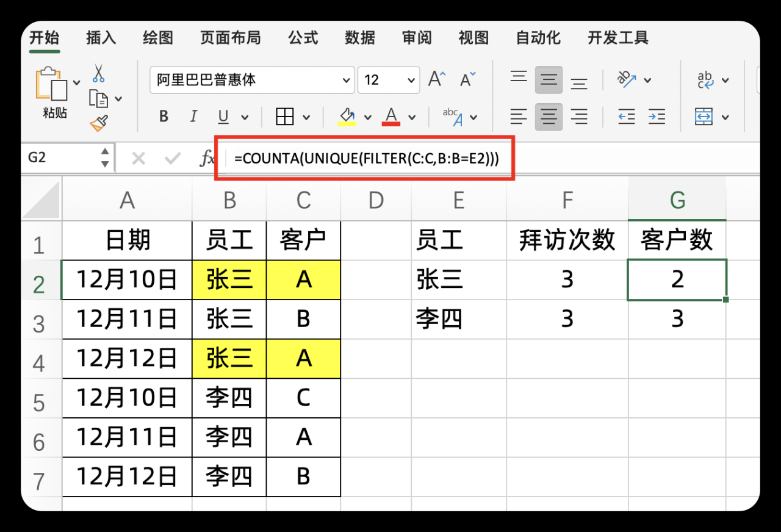This screenshot has height=532, width=781.
Task: Open the 公式 tab
Action: [x=303, y=38]
